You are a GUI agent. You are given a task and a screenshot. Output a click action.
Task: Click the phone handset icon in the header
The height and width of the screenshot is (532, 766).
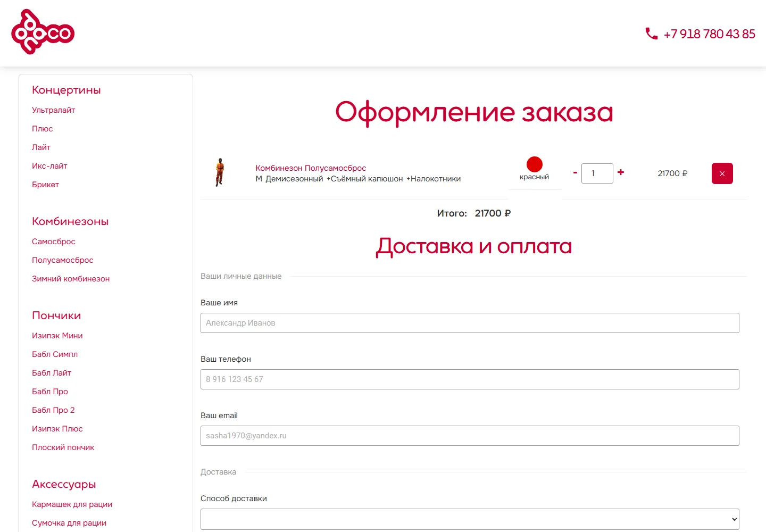point(651,34)
